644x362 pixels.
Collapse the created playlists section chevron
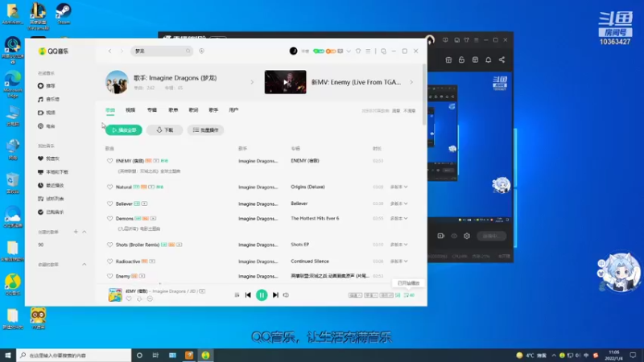click(x=85, y=232)
